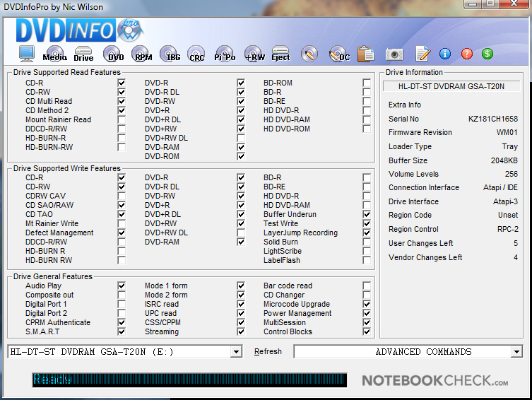This screenshot has width=532, height=400.
Task: Toggle Bar code read checkbox
Action: 367,286
